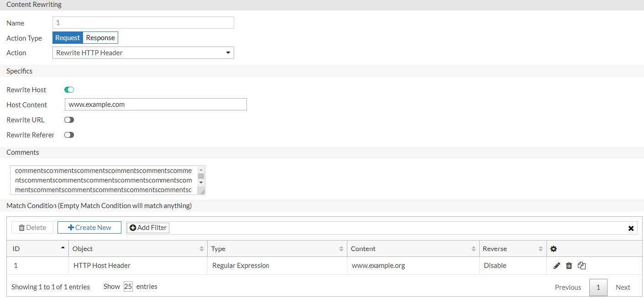Clone the HTTP Host Header condition
This screenshot has width=644, height=298.
tap(581, 265)
